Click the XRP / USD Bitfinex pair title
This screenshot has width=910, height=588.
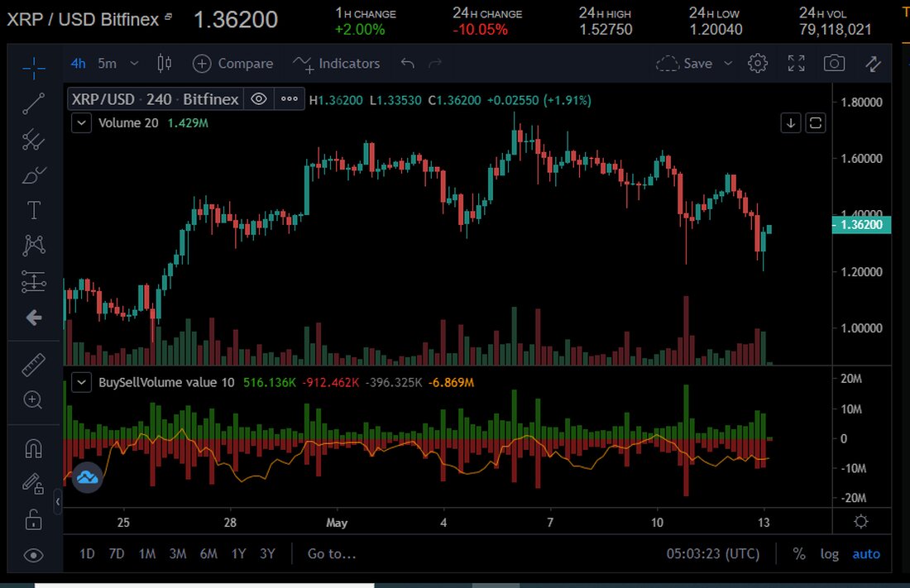pos(83,19)
